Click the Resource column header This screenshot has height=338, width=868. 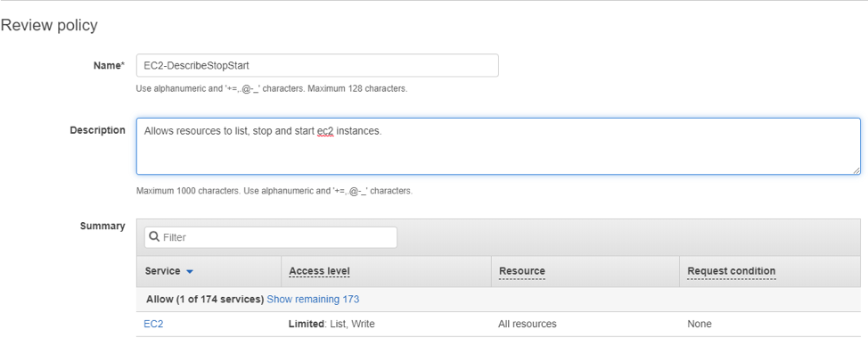522,271
